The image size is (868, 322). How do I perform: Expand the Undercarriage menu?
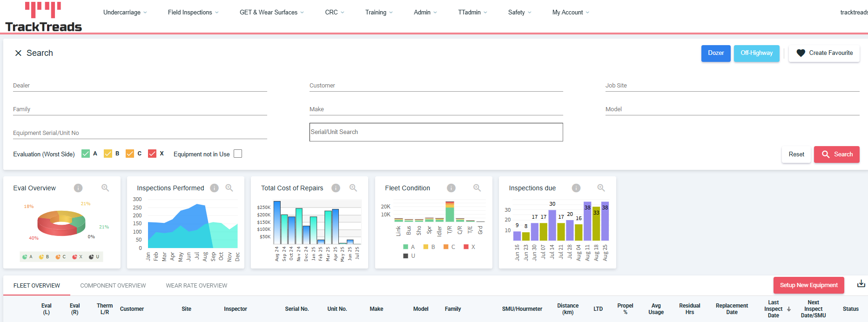point(125,13)
